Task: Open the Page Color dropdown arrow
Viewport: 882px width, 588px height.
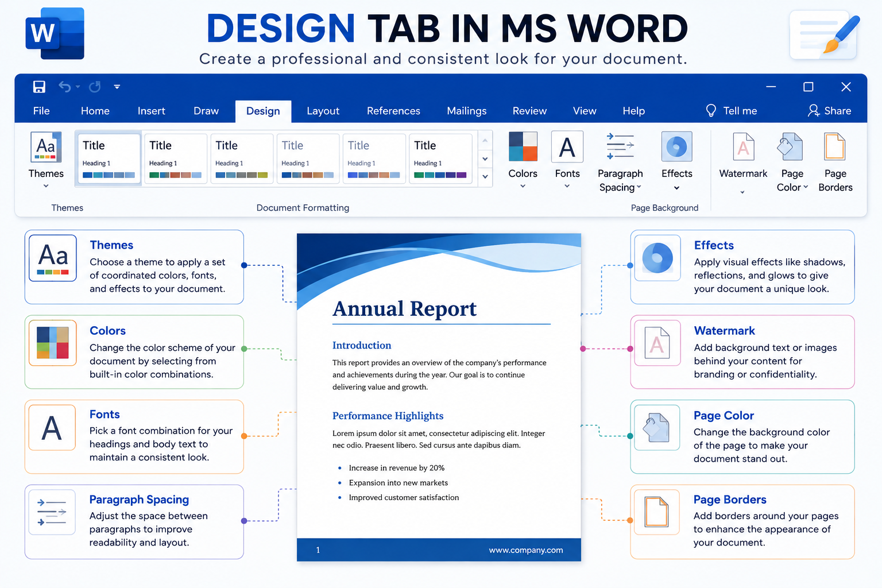Action: pyautogui.click(x=806, y=187)
